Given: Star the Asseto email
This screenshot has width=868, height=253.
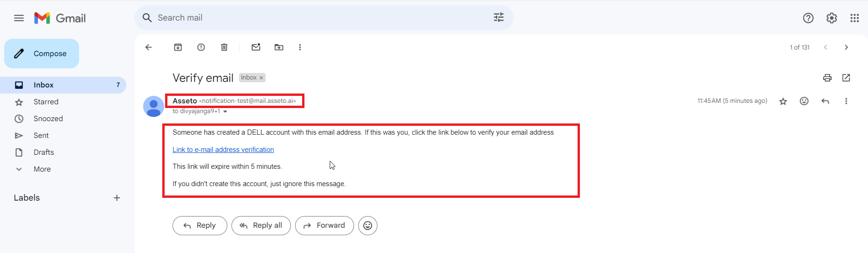Looking at the screenshot, I should pyautogui.click(x=783, y=101).
